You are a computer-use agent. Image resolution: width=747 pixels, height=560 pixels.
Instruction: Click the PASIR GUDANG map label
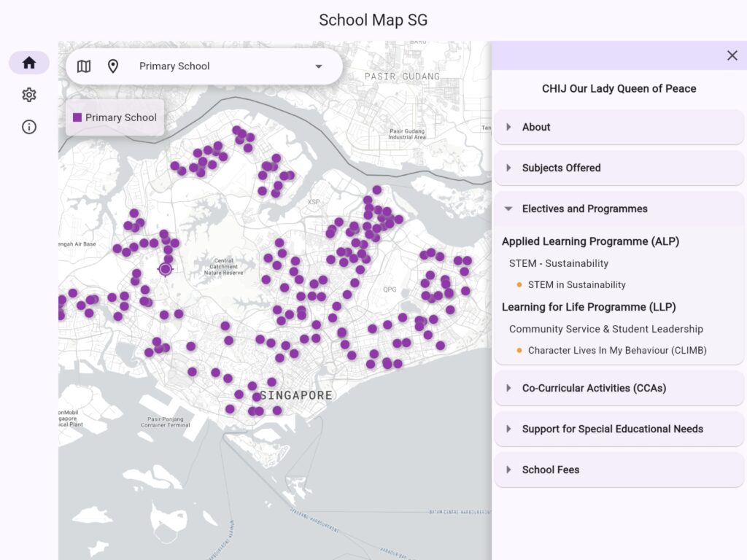[x=402, y=77]
